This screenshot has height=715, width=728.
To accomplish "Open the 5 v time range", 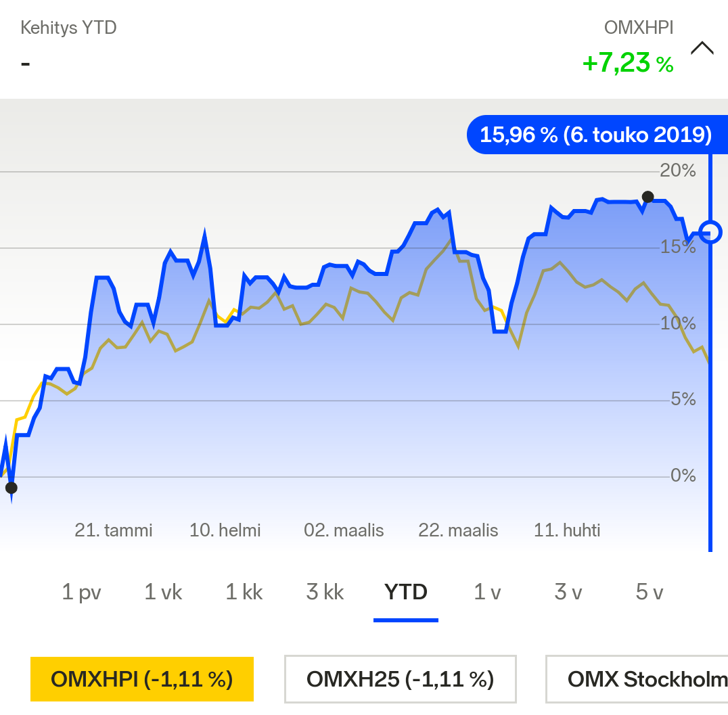I will pos(650,593).
